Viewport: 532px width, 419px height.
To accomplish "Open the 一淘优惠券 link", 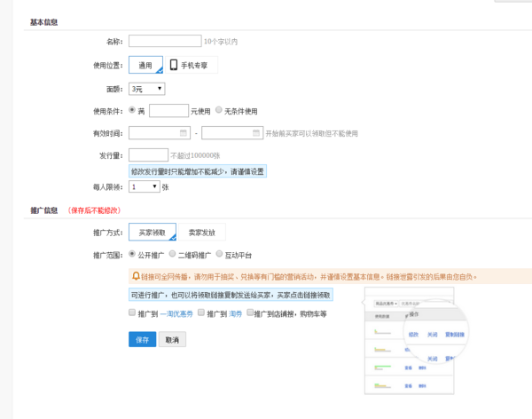I will pos(176,313).
